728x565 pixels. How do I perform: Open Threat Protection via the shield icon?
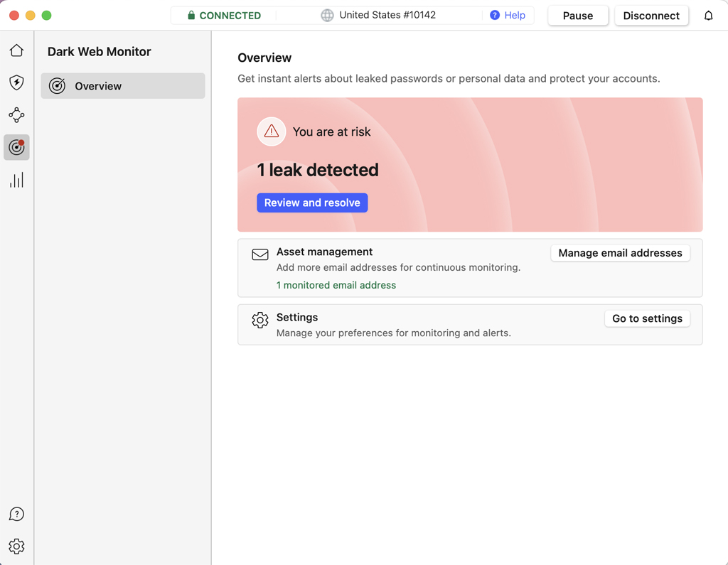click(16, 82)
